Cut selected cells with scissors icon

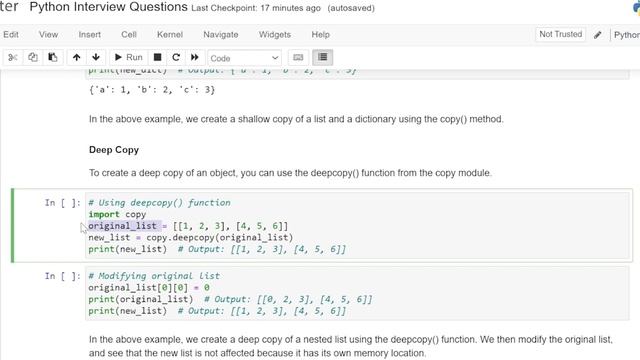tap(13, 58)
